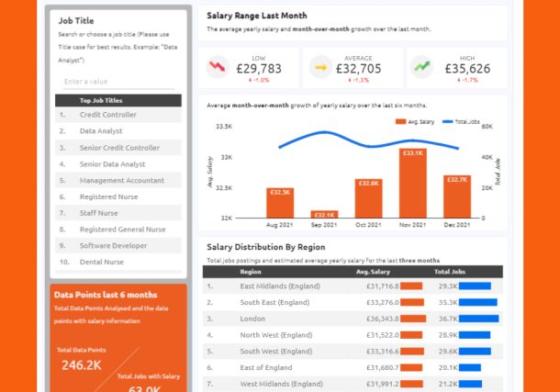560x392 pixels.
Task: Select Data Analyst from the job list
Action: (x=101, y=131)
